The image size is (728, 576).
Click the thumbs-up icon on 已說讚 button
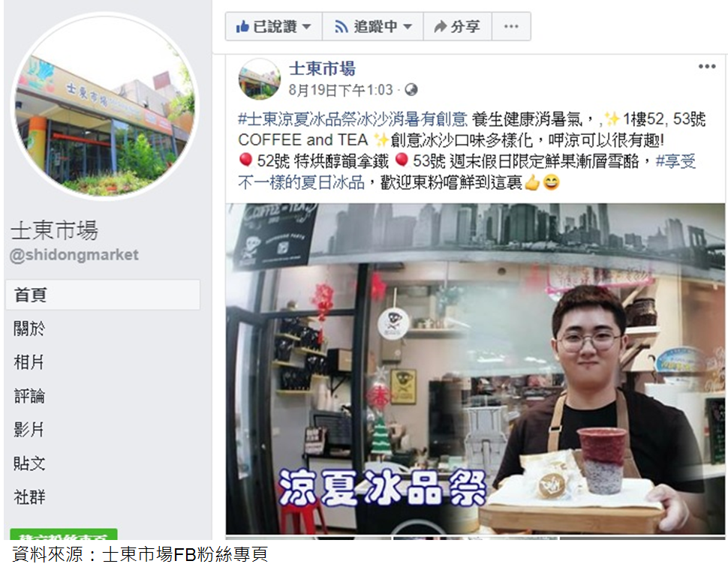242,26
